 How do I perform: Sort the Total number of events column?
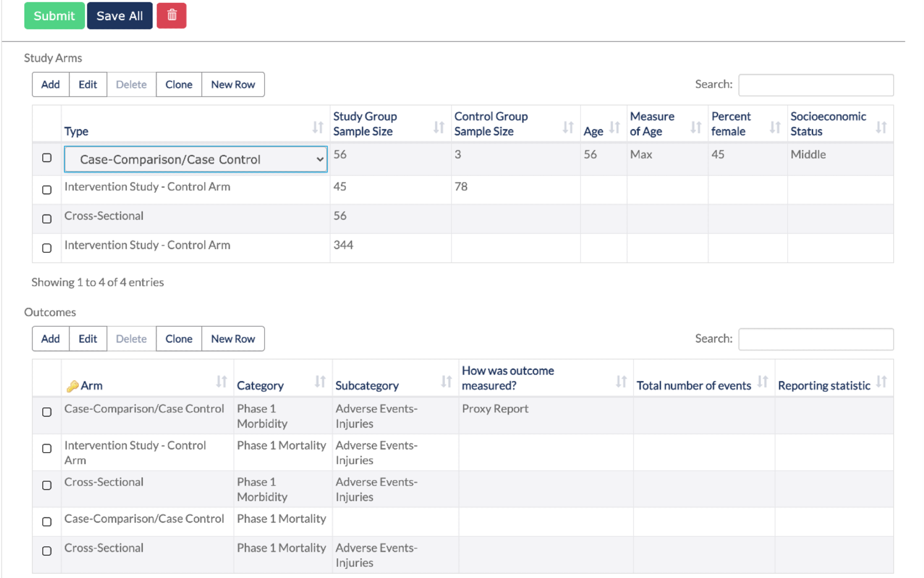763,382
